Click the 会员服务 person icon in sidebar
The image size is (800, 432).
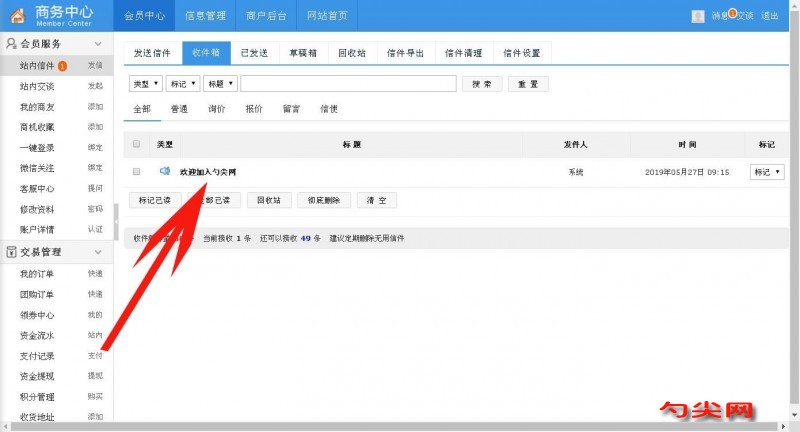[x=11, y=44]
